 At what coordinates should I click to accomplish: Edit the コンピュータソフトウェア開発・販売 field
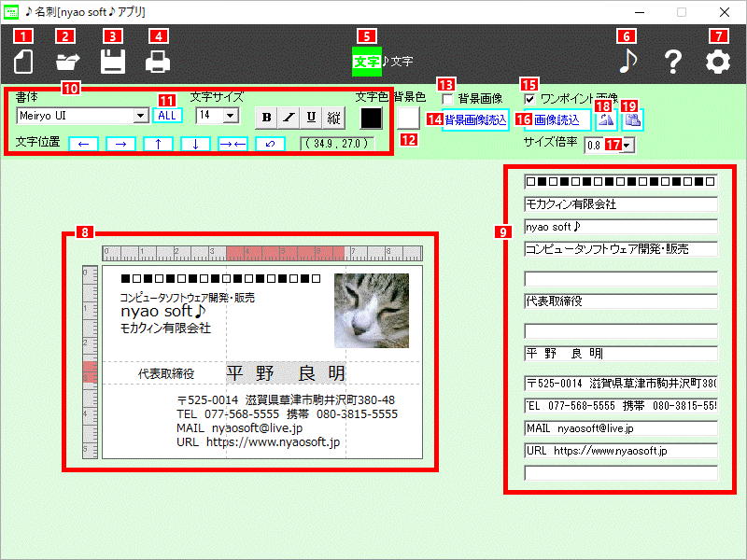(x=621, y=249)
